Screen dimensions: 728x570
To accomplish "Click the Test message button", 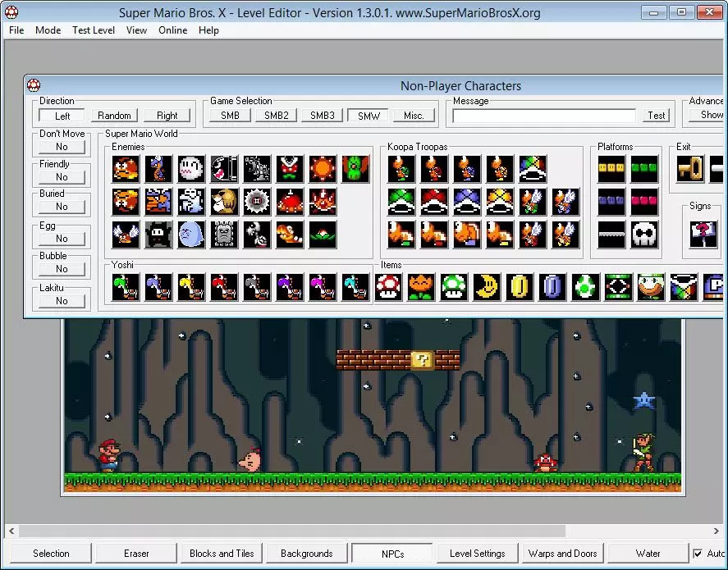I will pyautogui.click(x=657, y=115).
